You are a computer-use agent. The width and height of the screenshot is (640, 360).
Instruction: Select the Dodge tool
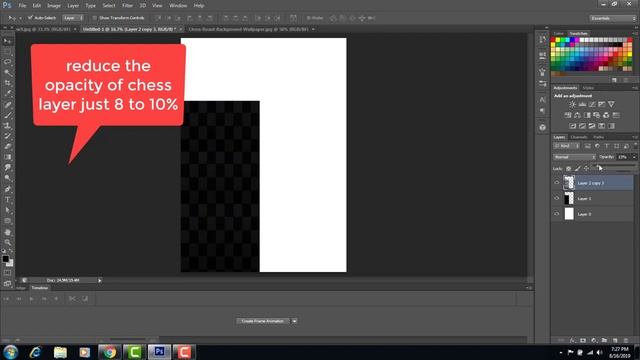coord(7,178)
